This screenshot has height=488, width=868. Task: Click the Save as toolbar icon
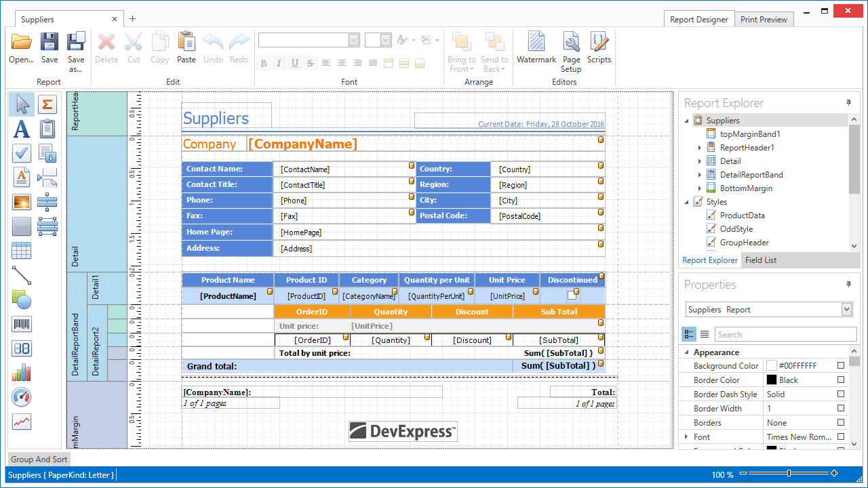(x=76, y=43)
